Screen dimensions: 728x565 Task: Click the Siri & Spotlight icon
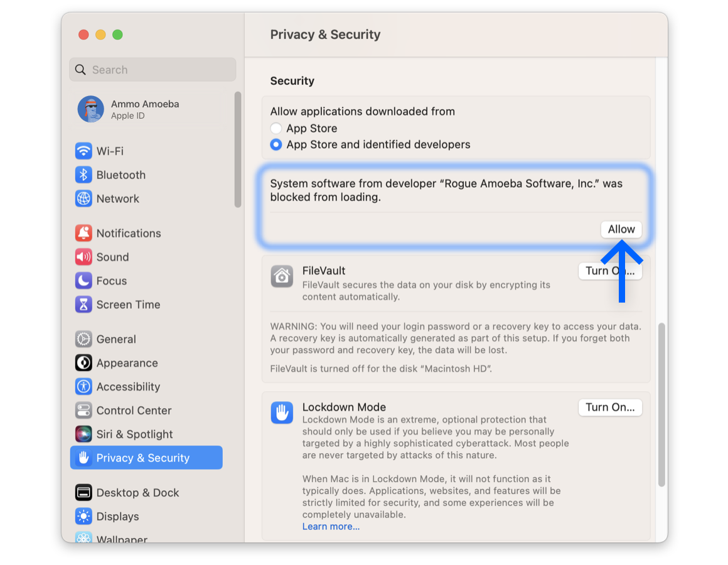pos(83,434)
